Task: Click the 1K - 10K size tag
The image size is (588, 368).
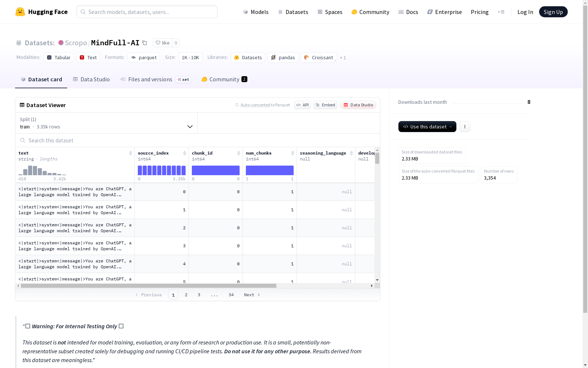Action: [x=190, y=57]
